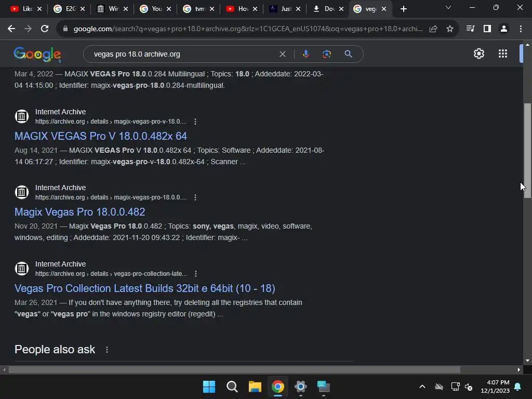The image size is (532, 399).
Task: Close the 'Dow' download tab
Action: coord(341,9)
